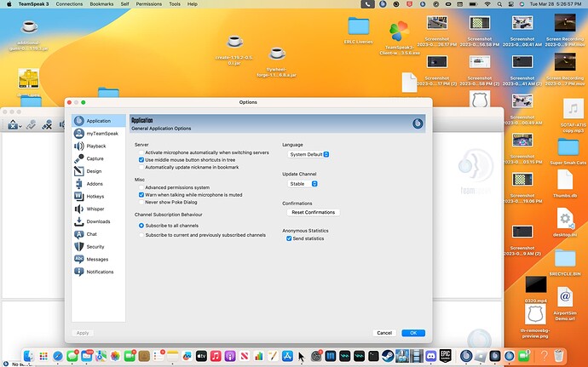The width and height of the screenshot is (588, 367).
Task: Launch Discord from the dock
Action: pyautogui.click(x=431, y=356)
